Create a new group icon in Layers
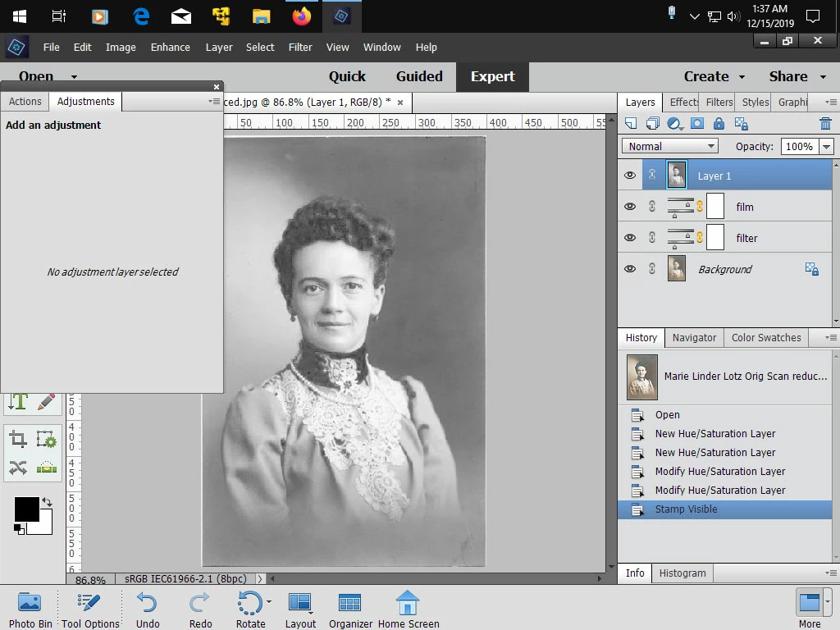This screenshot has height=630, width=840. [x=652, y=124]
